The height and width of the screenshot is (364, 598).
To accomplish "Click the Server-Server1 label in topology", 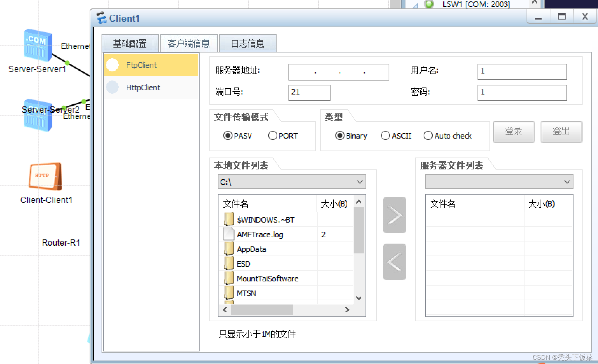I will (x=37, y=69).
